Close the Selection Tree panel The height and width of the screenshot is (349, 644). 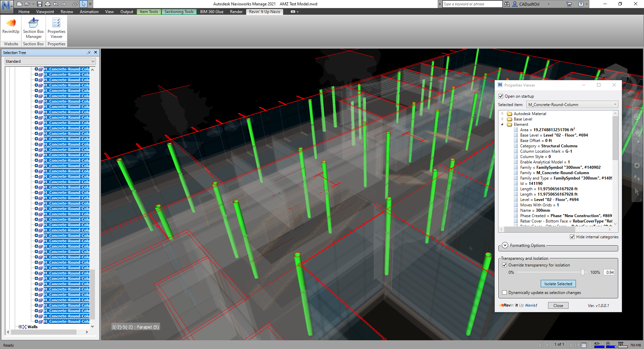pyautogui.click(x=96, y=52)
